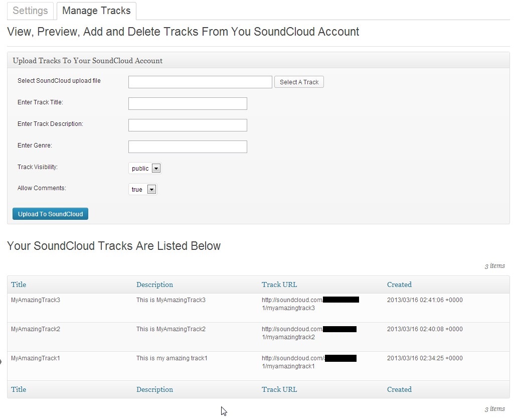515x420 pixels.
Task: Sort by Title in table header
Action: click(x=19, y=285)
